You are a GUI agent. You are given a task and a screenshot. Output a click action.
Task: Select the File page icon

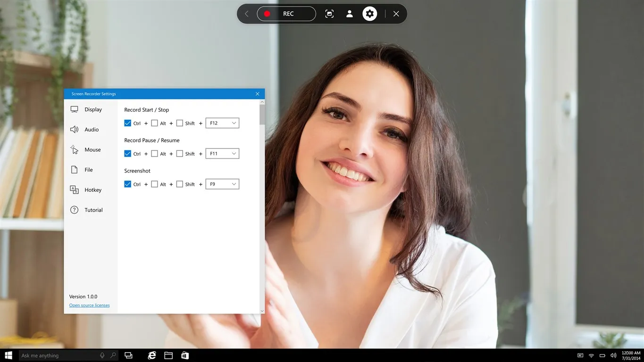74,169
